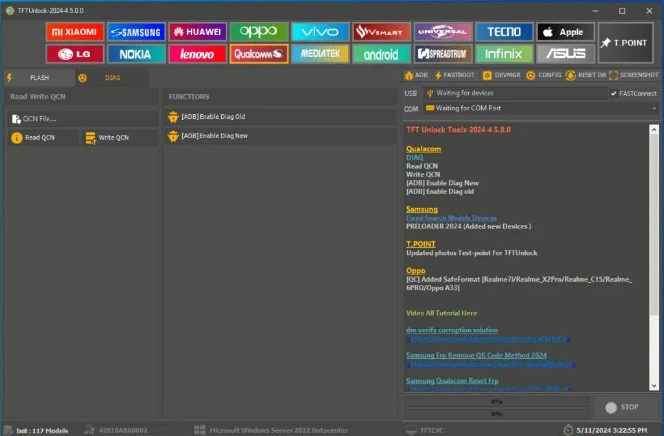This screenshot has width=664, height=436.
Task: Open the FASTBOOT toolbar option
Action: (455, 75)
